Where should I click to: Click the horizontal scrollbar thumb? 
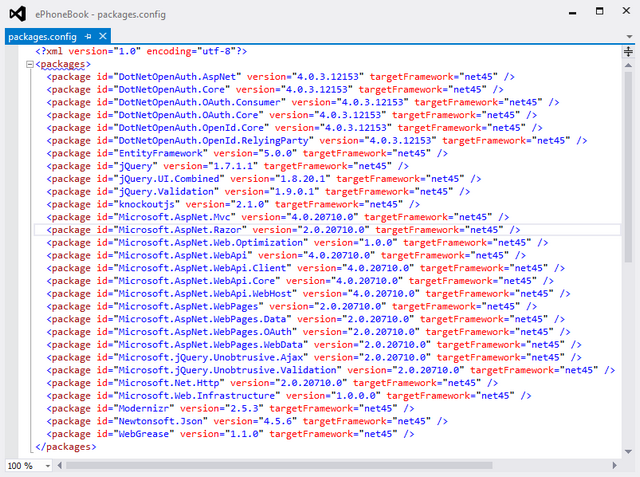279,465
